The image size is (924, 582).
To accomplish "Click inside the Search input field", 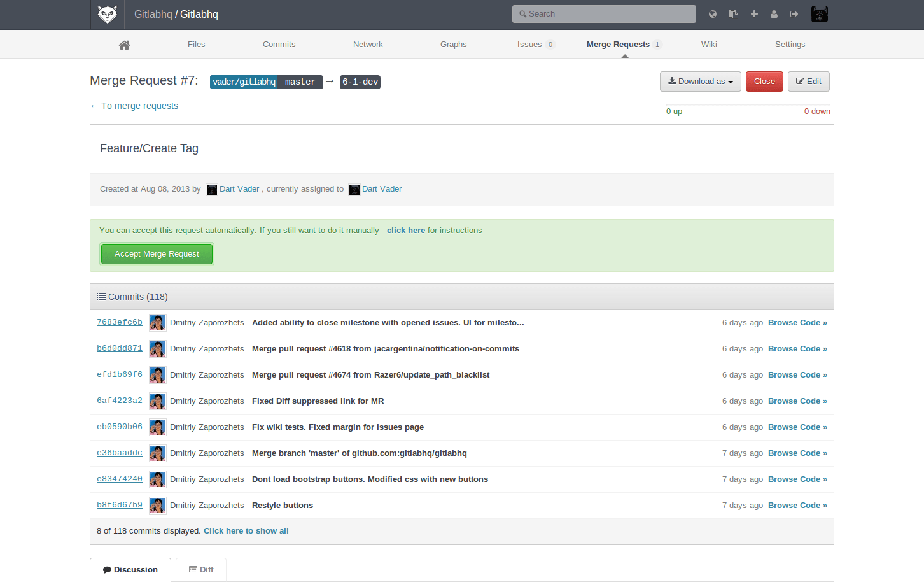I will [605, 13].
